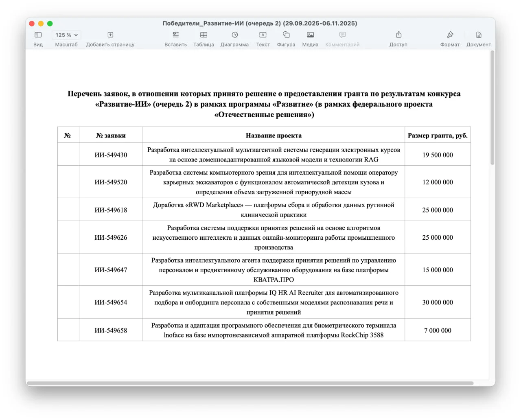Click the Add Page (Добавить страницу) icon
The height and width of the screenshot is (420, 521).
[110, 35]
